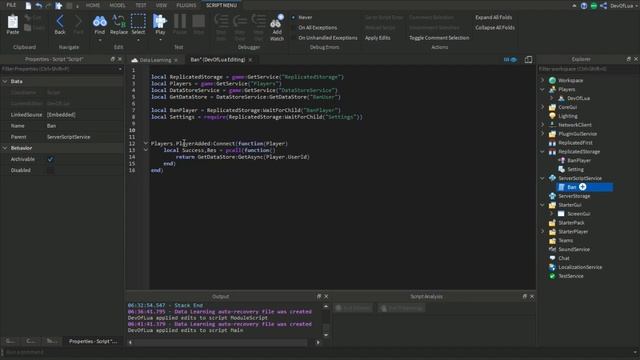Collapse the StarterGui tree node
640x360 pixels.
point(542,205)
